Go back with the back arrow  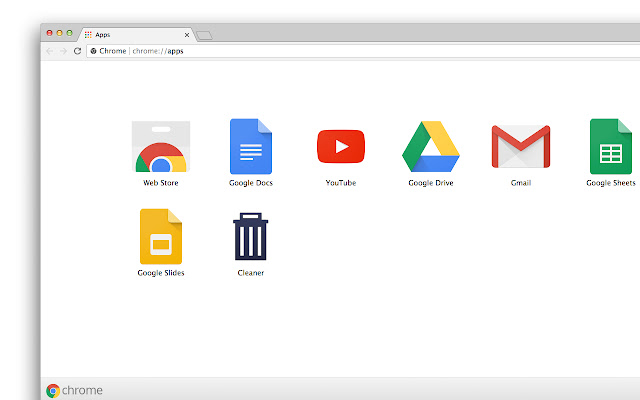[x=49, y=51]
